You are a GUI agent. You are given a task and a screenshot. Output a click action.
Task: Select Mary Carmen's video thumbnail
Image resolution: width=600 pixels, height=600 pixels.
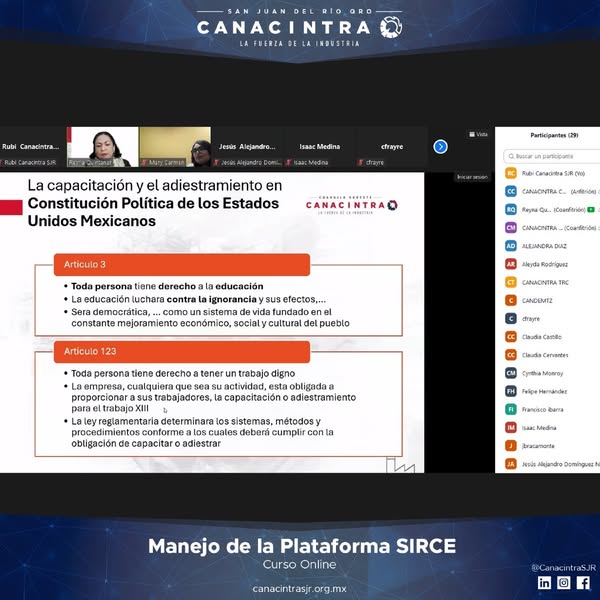175,146
